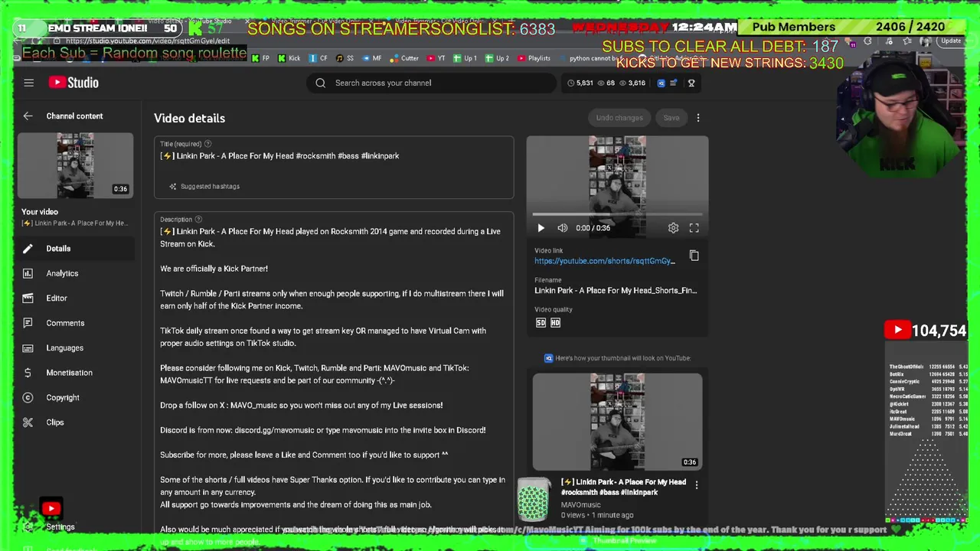Viewport: 980px width, 551px height.
Task: Open Comments in the sidebar
Action: click(75, 323)
